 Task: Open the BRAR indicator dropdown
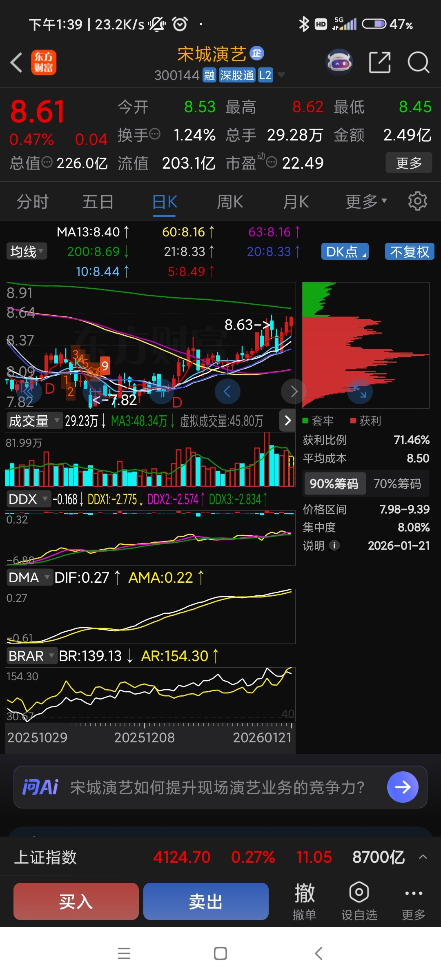tap(31, 655)
